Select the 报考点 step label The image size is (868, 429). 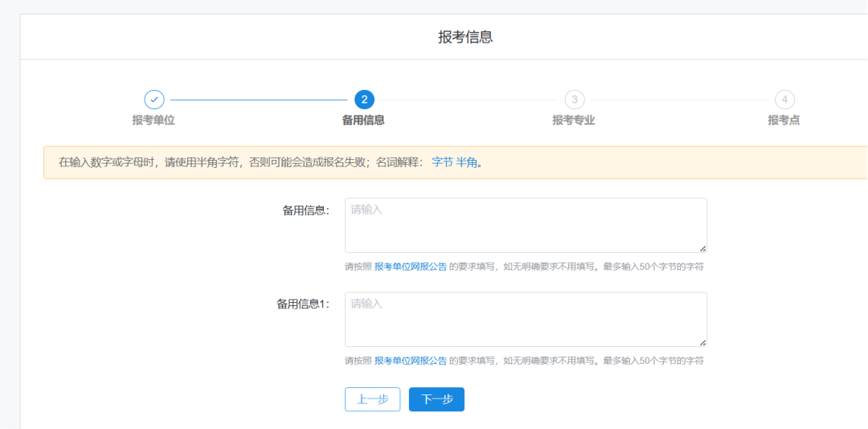click(x=784, y=121)
